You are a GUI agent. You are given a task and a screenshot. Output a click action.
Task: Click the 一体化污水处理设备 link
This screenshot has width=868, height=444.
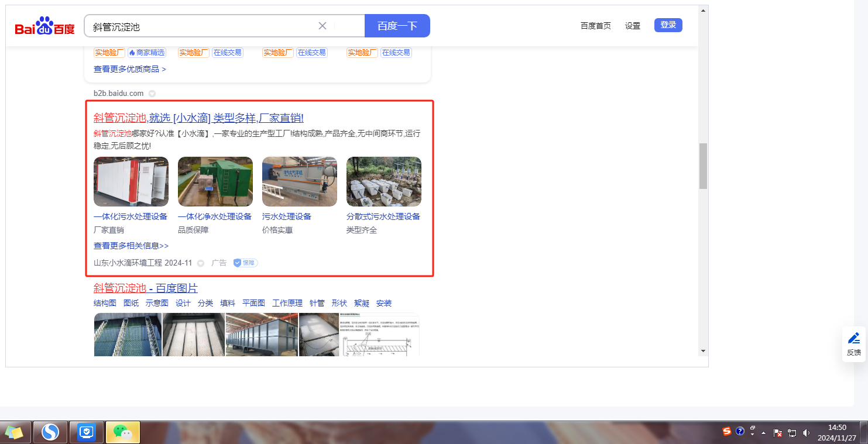(131, 216)
